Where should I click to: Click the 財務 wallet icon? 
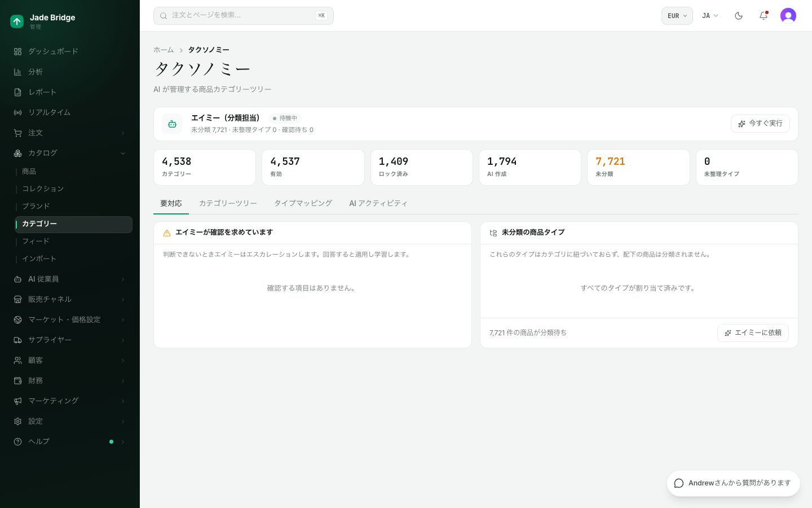click(17, 380)
